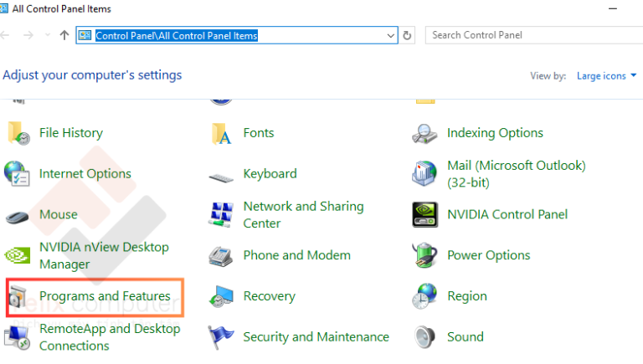Open the Keyboard settings link
Screen dimensions: 643x364
(270, 173)
